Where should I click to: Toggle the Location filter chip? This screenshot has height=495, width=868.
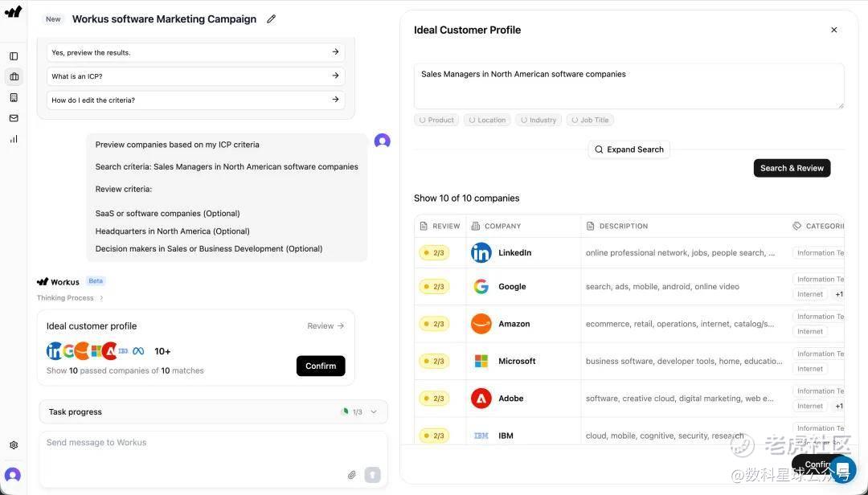487,120
